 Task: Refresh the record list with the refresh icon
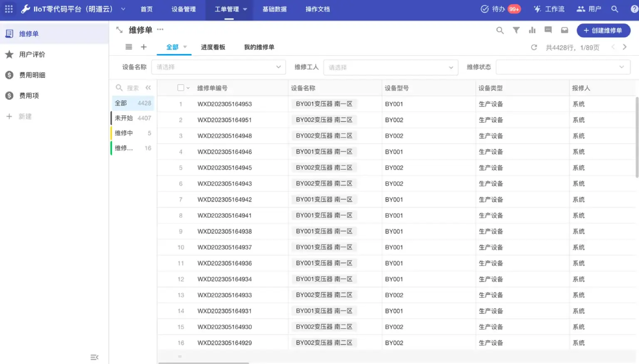click(x=534, y=47)
